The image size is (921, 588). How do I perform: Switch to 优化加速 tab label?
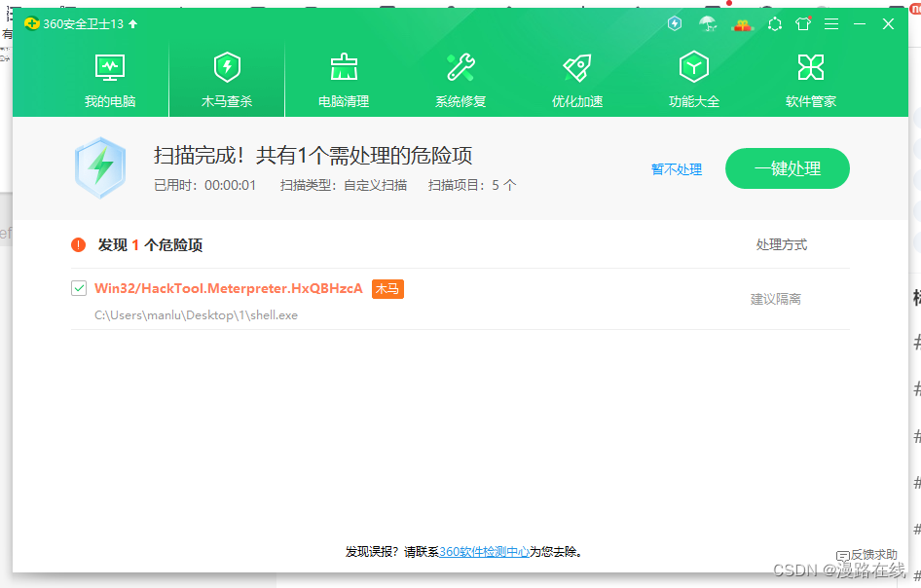pyautogui.click(x=577, y=101)
